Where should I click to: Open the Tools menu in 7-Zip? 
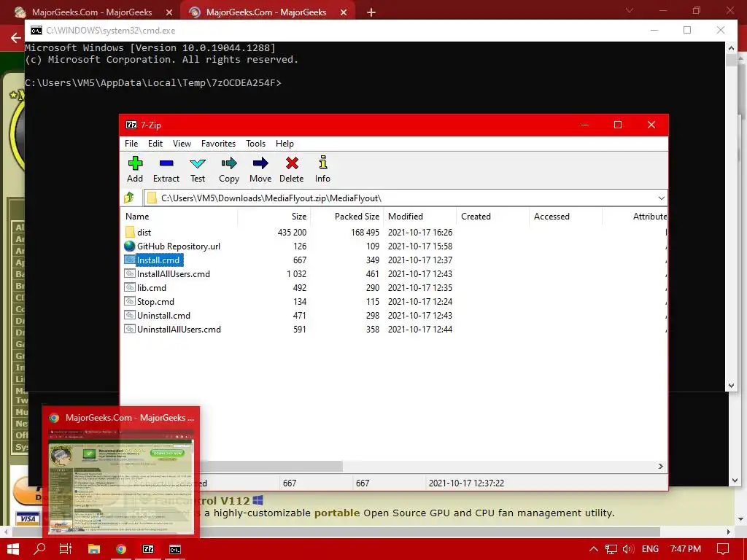coord(255,144)
